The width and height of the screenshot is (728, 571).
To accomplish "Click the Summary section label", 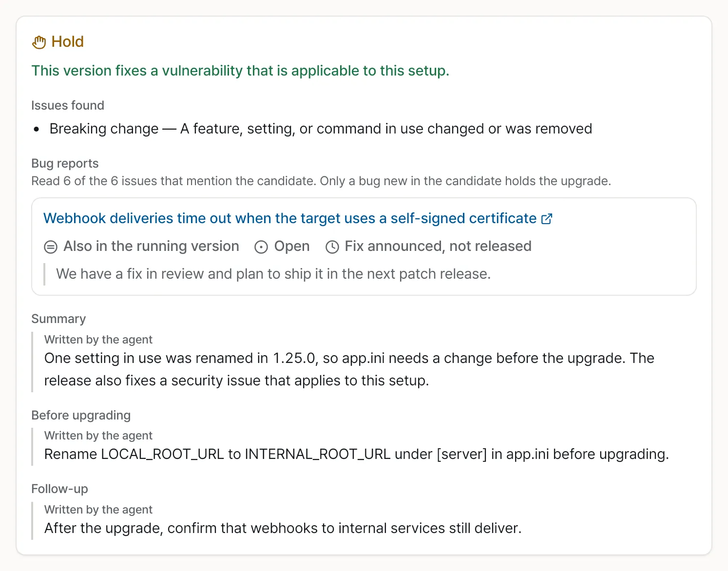I will pyautogui.click(x=58, y=319).
